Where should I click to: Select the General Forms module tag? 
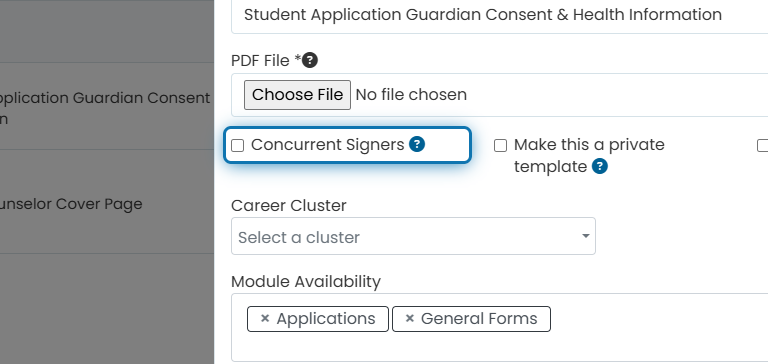click(471, 319)
